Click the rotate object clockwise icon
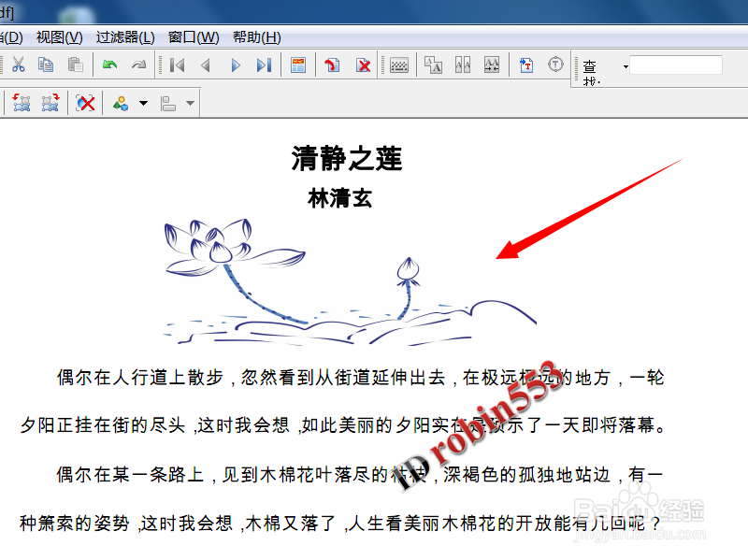Viewport: 748px width, 560px height. coord(50,103)
